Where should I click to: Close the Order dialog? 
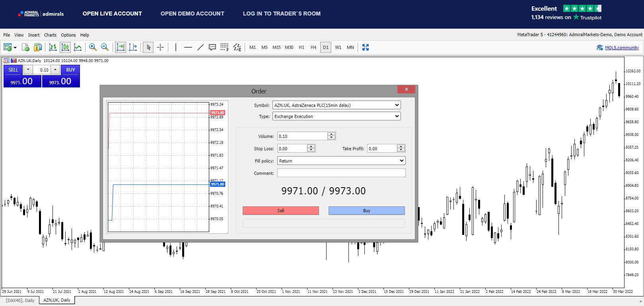(x=406, y=89)
